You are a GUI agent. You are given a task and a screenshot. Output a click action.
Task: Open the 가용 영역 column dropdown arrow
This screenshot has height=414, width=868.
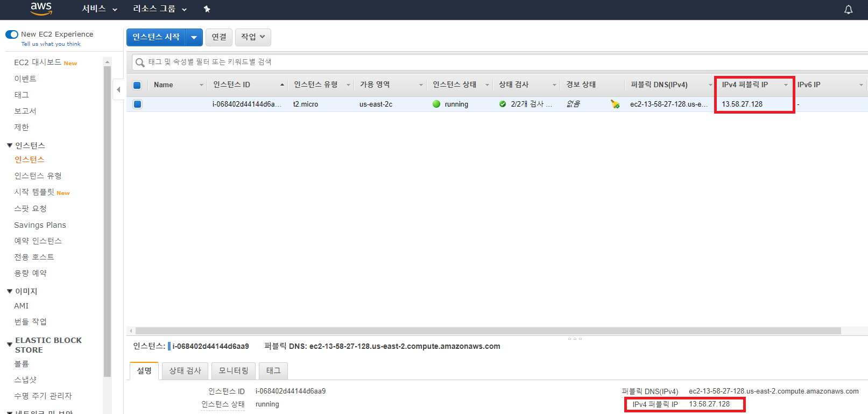(x=421, y=85)
